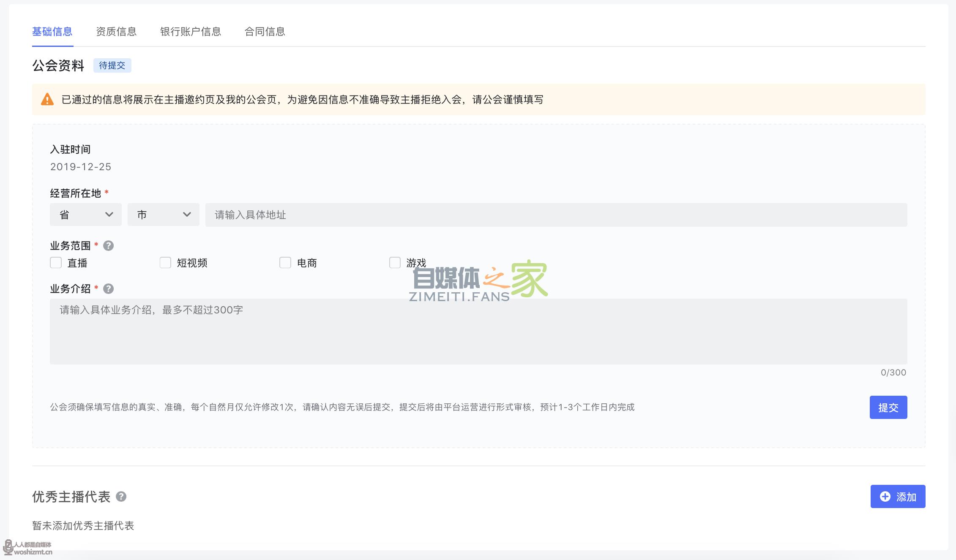The width and height of the screenshot is (956, 560).
Task: Click 添加 to add anchor representative
Action: coord(898,497)
